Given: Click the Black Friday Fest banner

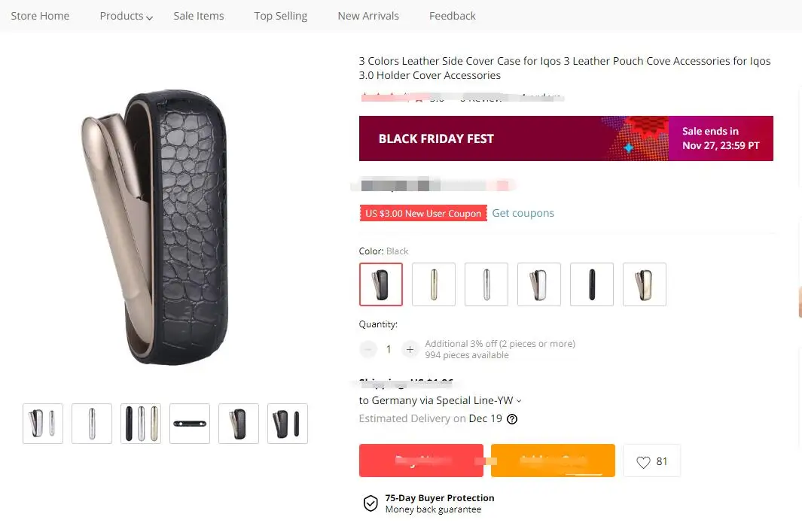Looking at the screenshot, I should [x=566, y=138].
